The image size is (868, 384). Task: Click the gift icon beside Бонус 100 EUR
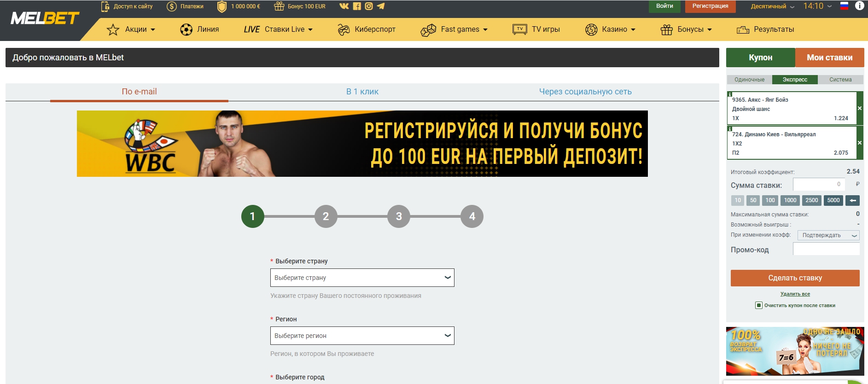[x=279, y=6]
